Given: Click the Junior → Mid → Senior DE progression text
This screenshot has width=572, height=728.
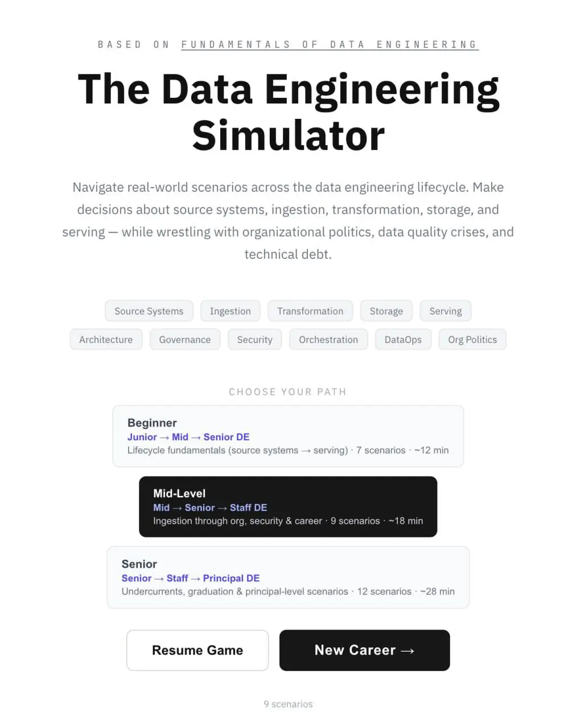Looking at the screenshot, I should pyautogui.click(x=188, y=437).
